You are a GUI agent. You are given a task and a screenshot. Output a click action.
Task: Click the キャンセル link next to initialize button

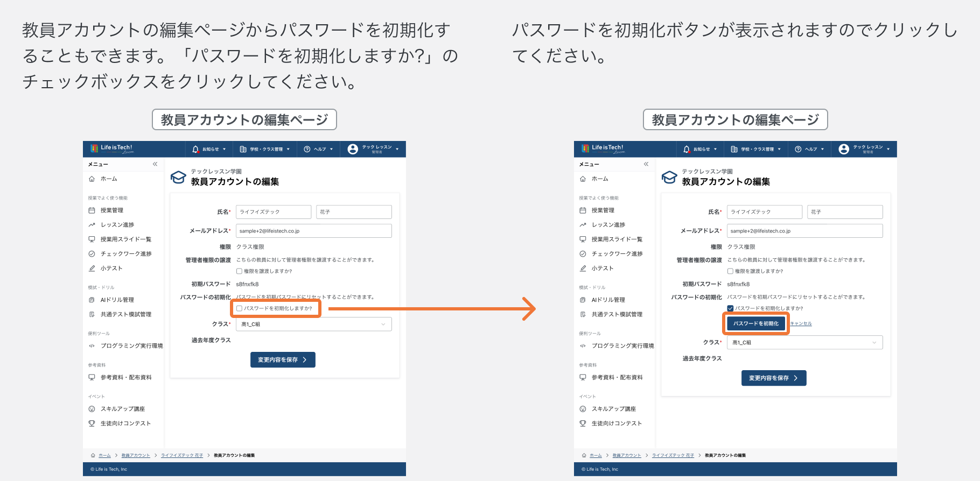coord(801,323)
